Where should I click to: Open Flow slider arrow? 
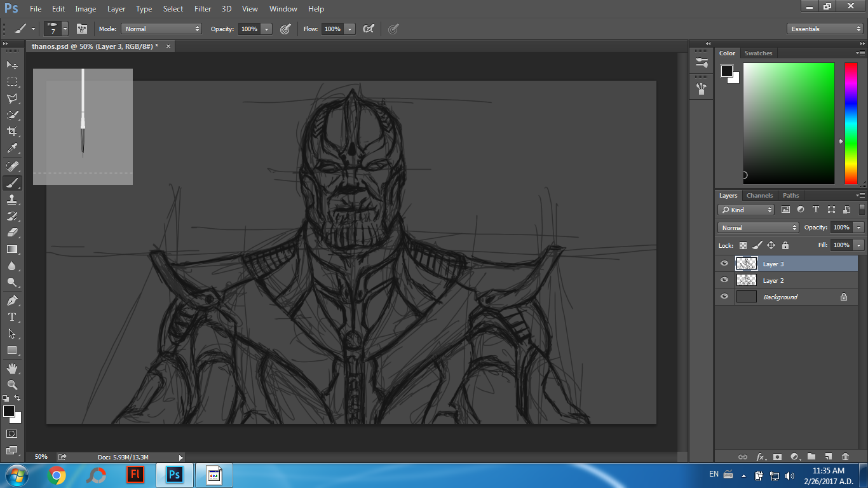pos(349,29)
